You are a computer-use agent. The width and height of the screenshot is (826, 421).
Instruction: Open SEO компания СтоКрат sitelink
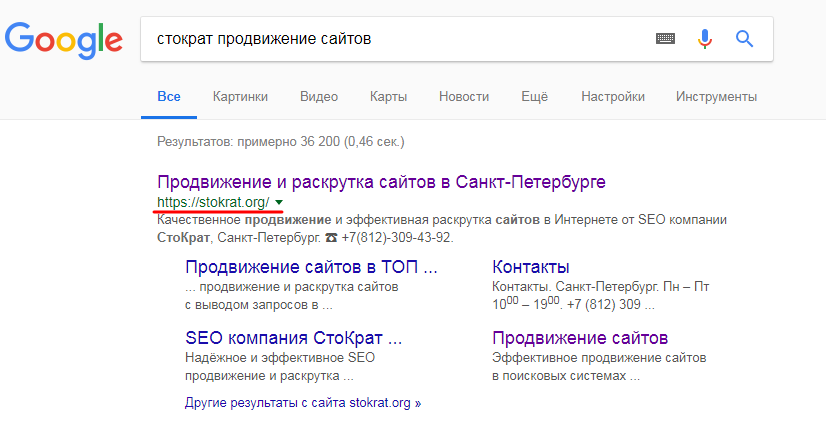tap(293, 338)
